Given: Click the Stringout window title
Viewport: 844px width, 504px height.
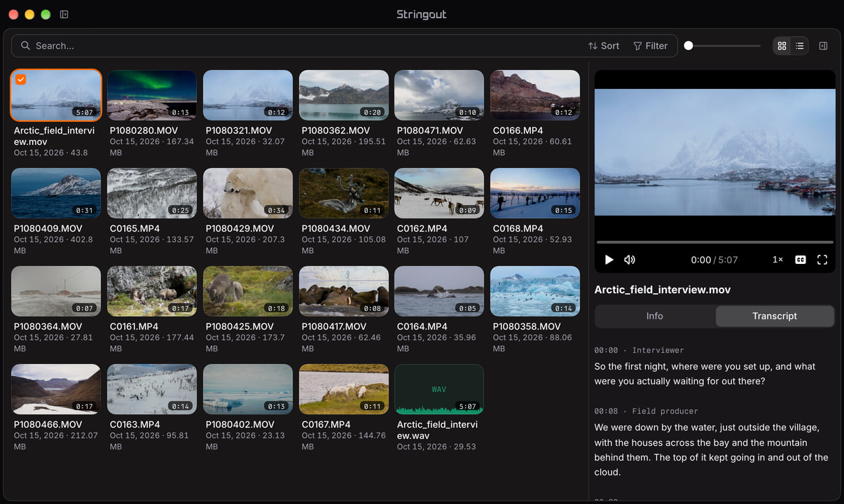Looking at the screenshot, I should pos(422,14).
